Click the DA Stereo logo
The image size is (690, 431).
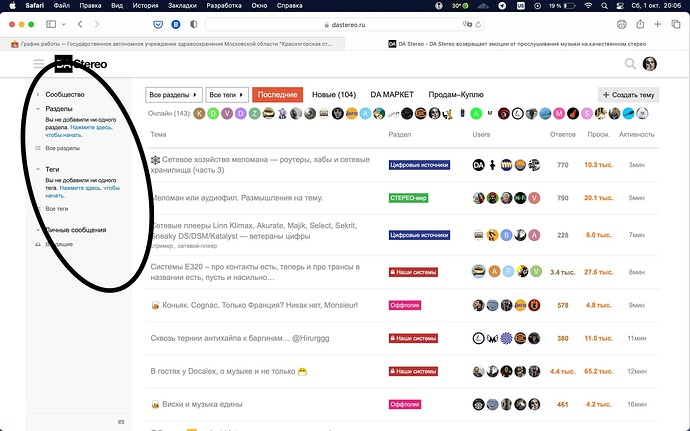click(81, 64)
